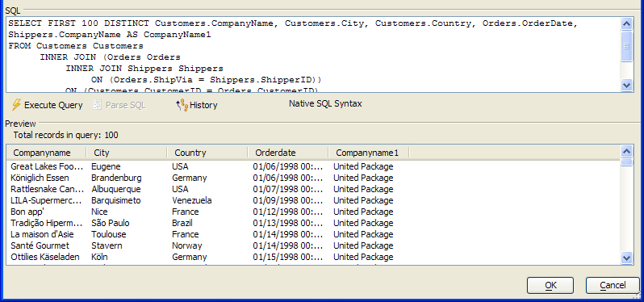This screenshot has width=644, height=302.
Task: Click the Barquisimeto city cell
Action: pos(116,200)
